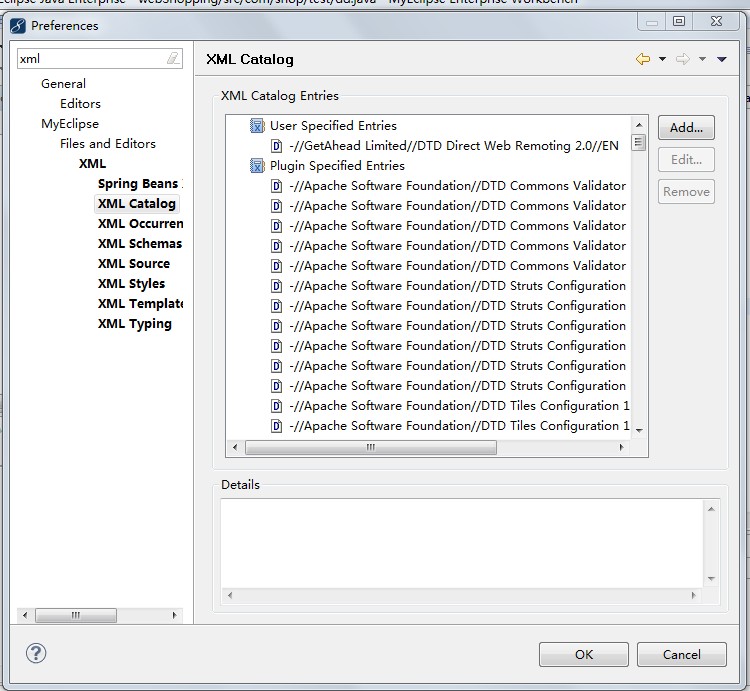This screenshot has height=691, width=750.
Task: Open XML Typing preference page
Action: 135,324
